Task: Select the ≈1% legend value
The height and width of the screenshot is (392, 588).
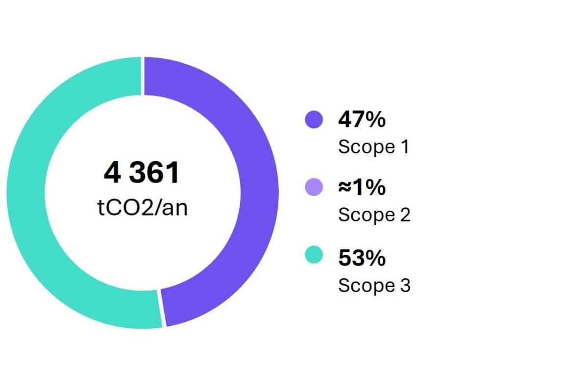Action: 362,188
